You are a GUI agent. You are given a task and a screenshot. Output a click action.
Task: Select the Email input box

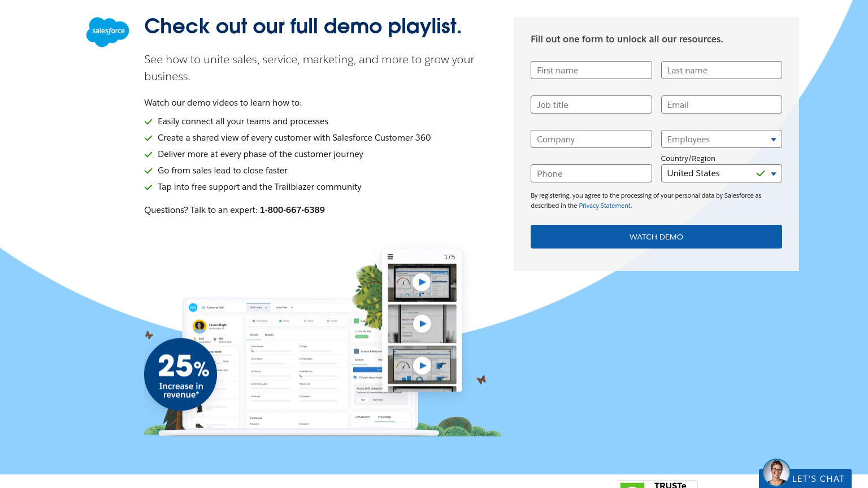click(x=721, y=104)
